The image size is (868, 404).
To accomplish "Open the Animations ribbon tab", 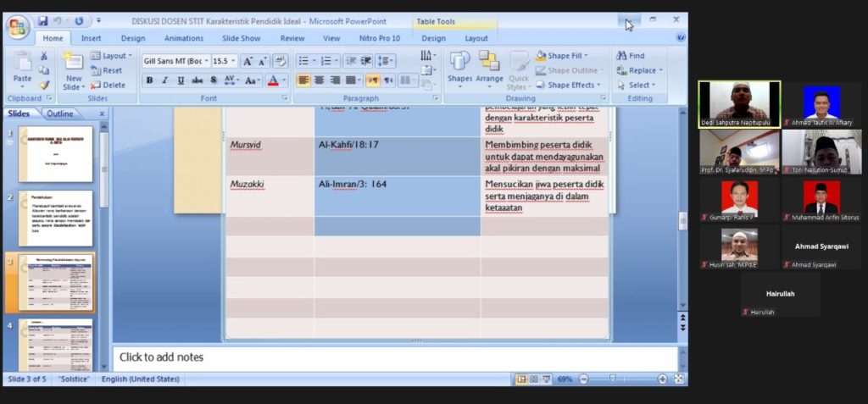I will [x=184, y=38].
